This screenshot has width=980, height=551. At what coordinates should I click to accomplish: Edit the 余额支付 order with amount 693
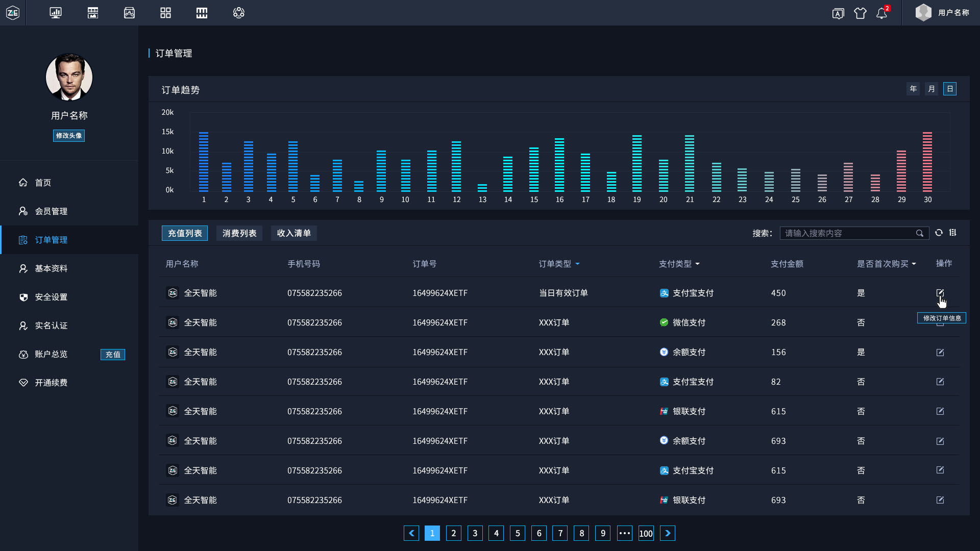pyautogui.click(x=940, y=441)
